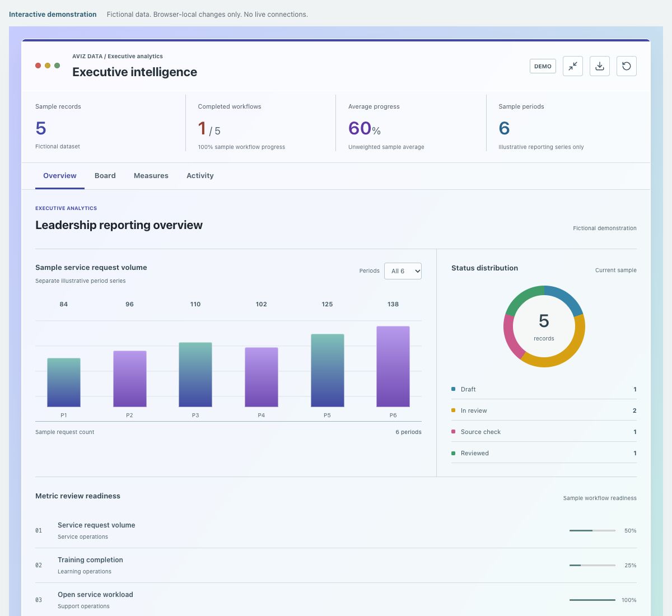Screen dimensions: 672x616
Task: Click the Sample periods value 6
Action: [504, 128]
